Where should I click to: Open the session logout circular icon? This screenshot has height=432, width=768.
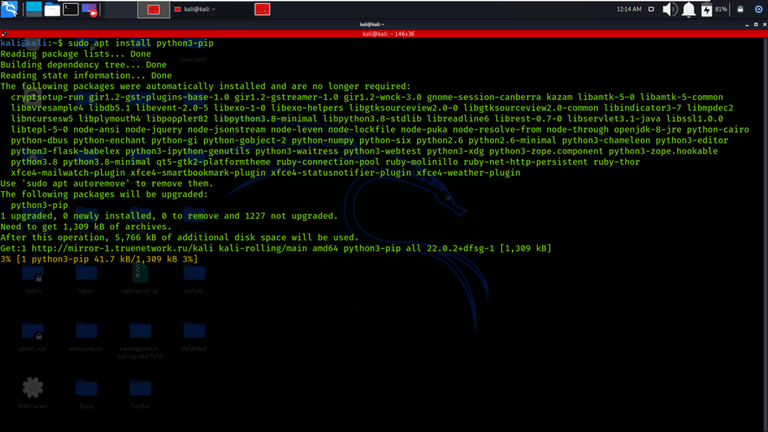tap(758, 9)
